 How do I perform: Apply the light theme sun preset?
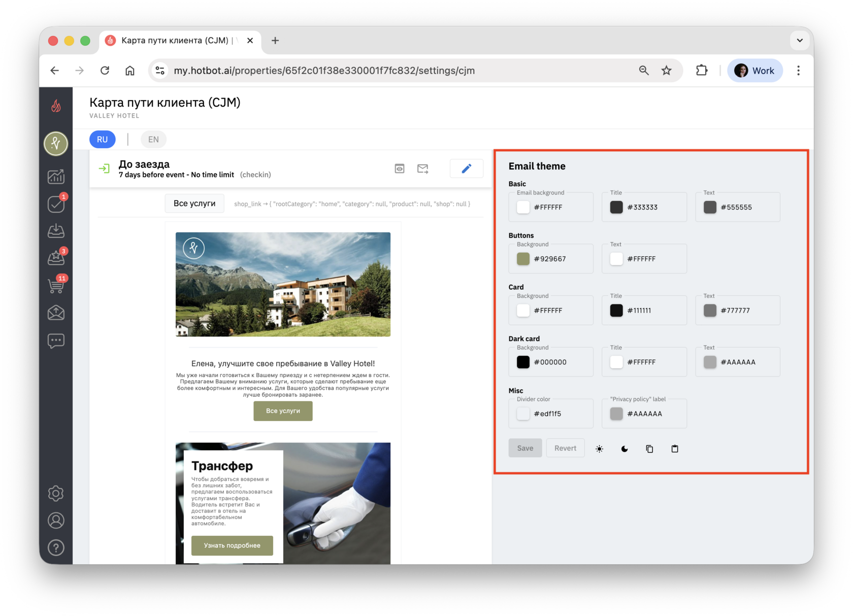click(600, 449)
